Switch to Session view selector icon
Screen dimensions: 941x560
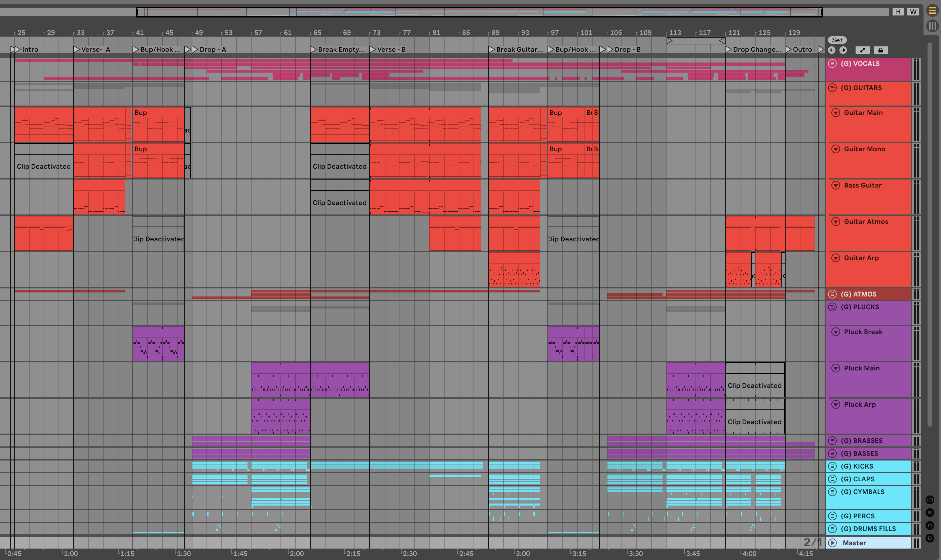click(932, 26)
